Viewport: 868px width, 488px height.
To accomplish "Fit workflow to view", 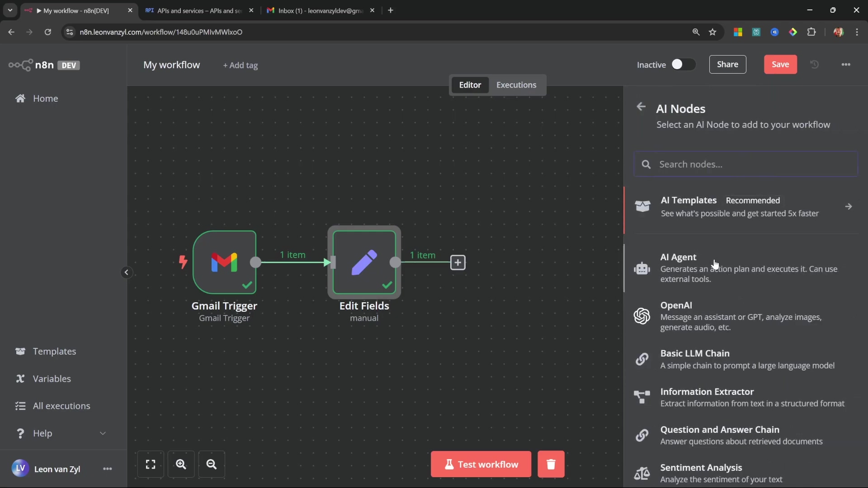I will [x=151, y=464].
